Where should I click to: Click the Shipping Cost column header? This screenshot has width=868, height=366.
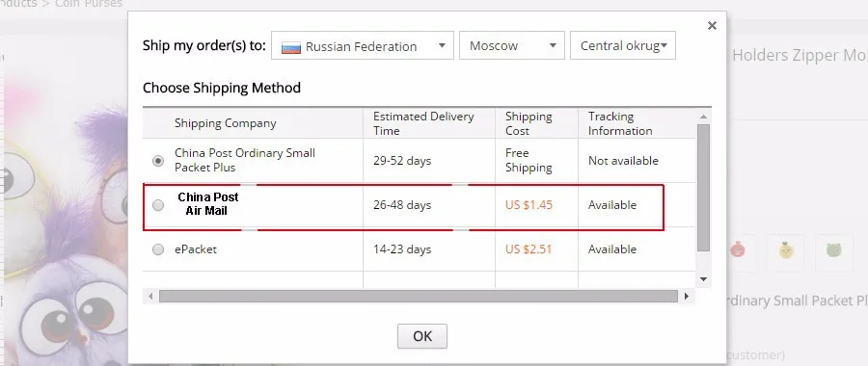click(529, 123)
